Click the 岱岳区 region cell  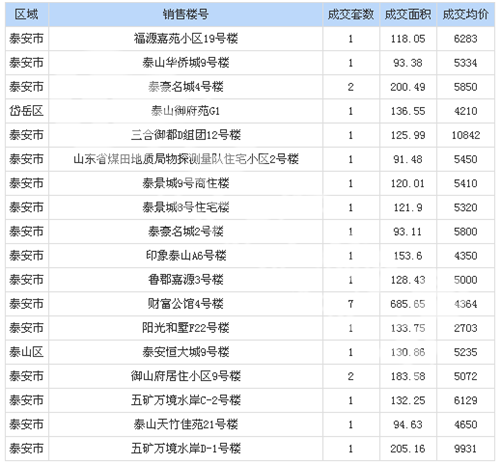[26, 111]
